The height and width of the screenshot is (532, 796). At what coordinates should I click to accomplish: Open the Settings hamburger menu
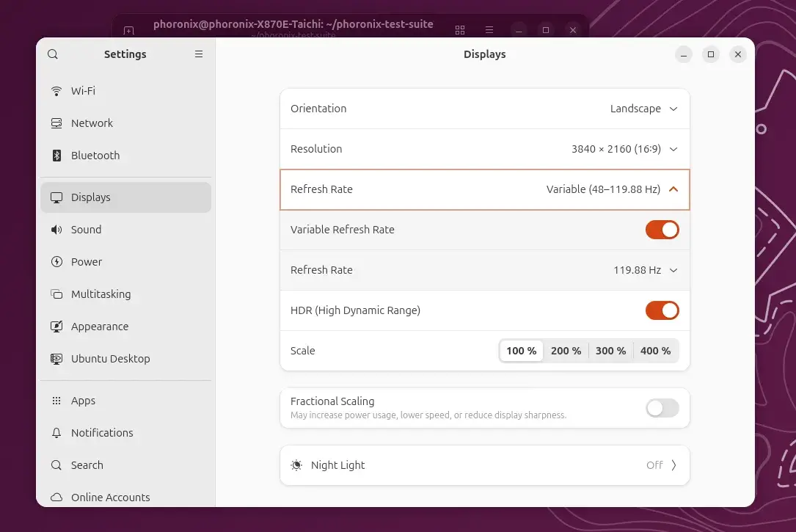[x=198, y=54]
